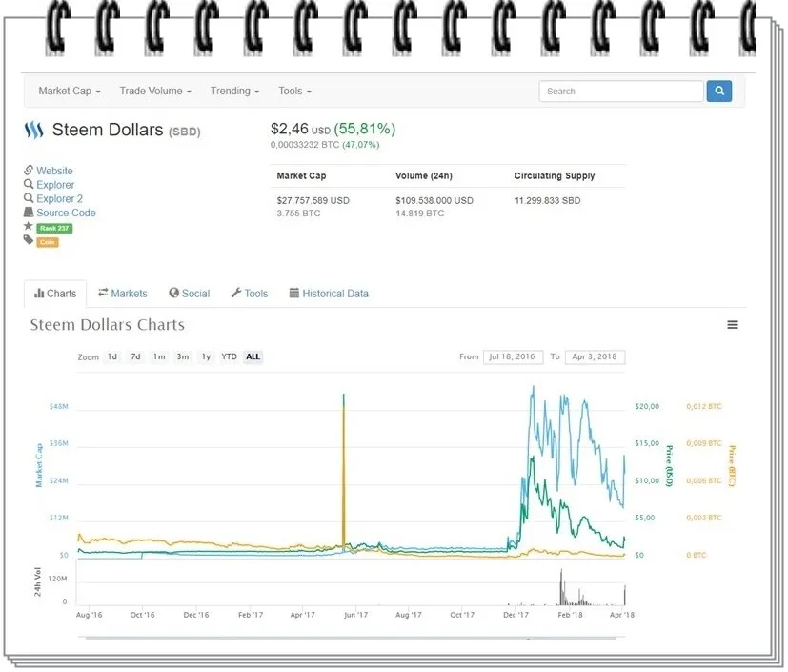
Task: Click the Circulating Supply header
Action: pos(555,176)
